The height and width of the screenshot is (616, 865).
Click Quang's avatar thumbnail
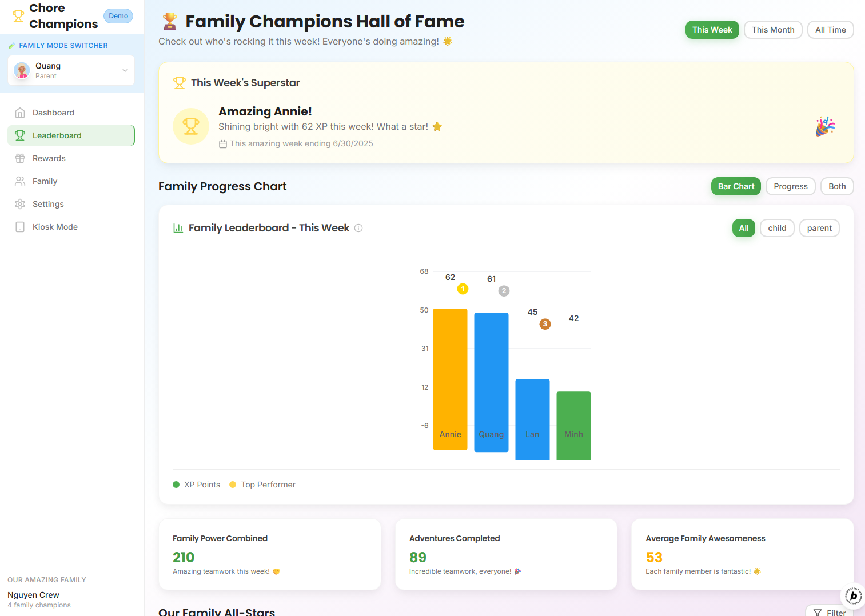click(21, 70)
